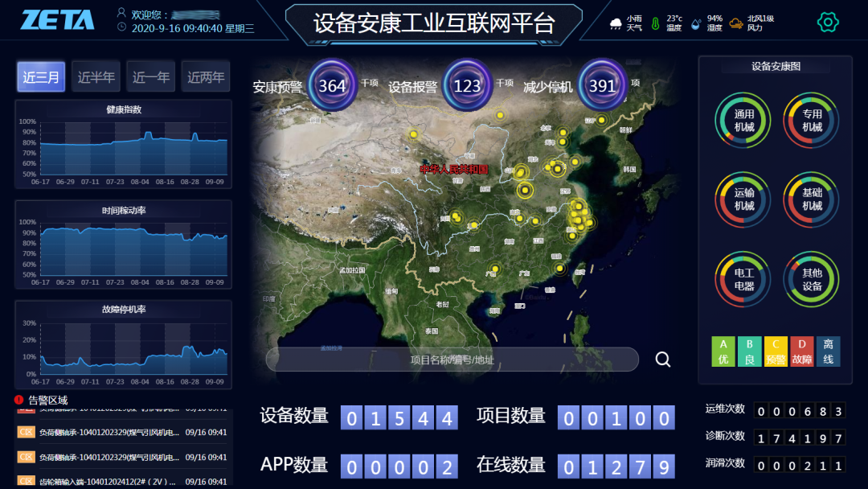Open the 基础机械 equipment gauge

point(812,199)
